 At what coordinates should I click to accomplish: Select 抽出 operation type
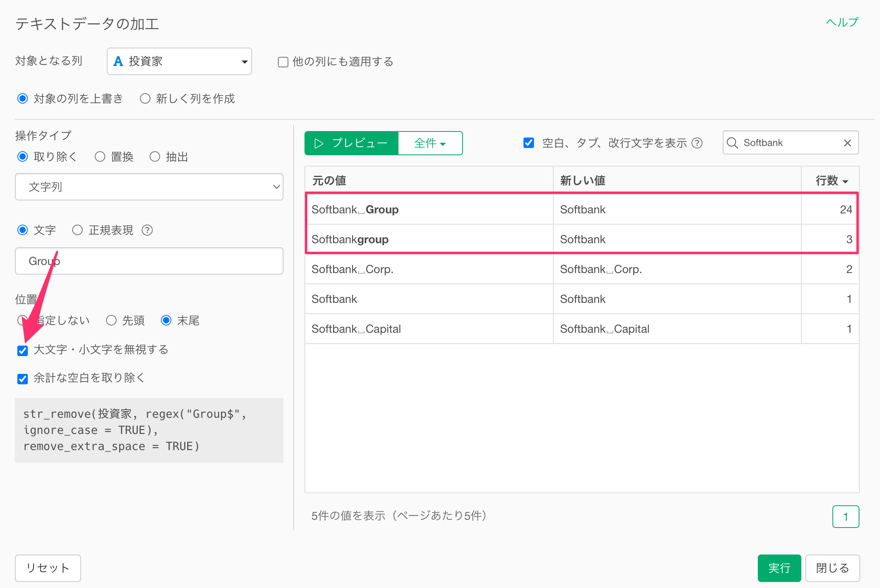155,156
